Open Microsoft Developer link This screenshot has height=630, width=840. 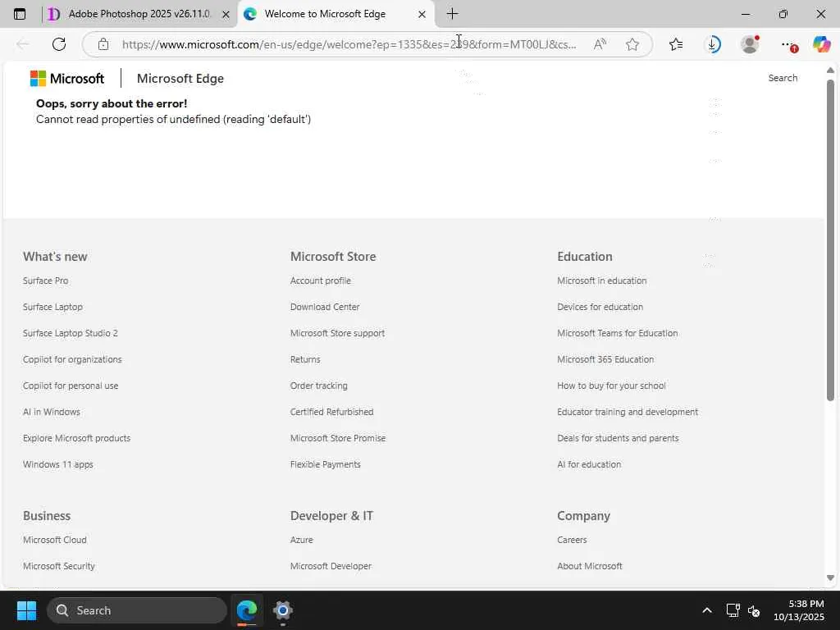(331, 566)
